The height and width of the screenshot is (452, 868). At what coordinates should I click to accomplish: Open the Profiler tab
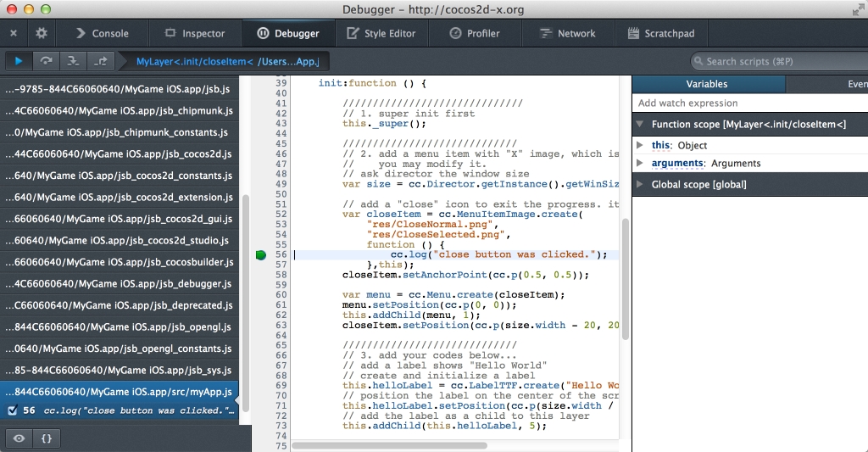pyautogui.click(x=475, y=33)
